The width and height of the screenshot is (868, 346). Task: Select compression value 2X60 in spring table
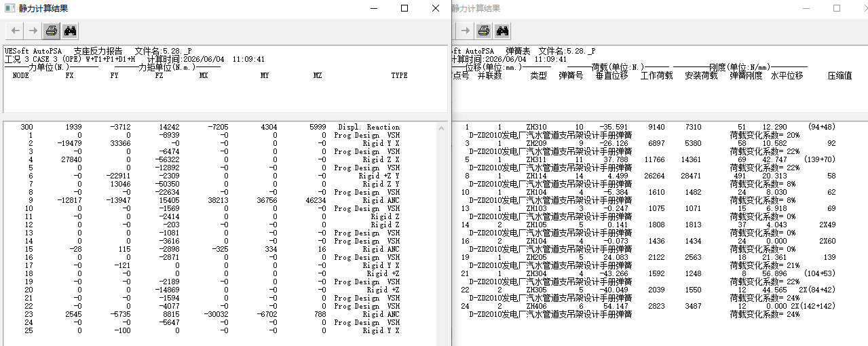click(827, 242)
